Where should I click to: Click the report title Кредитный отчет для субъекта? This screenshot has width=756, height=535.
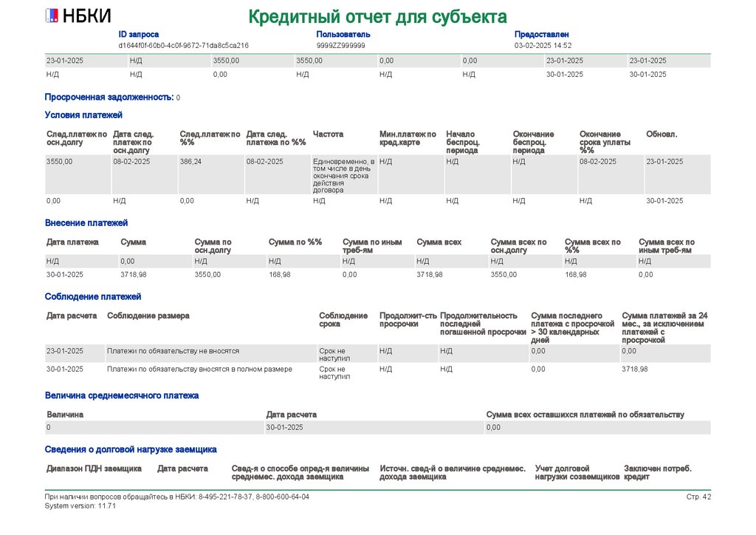point(377,17)
